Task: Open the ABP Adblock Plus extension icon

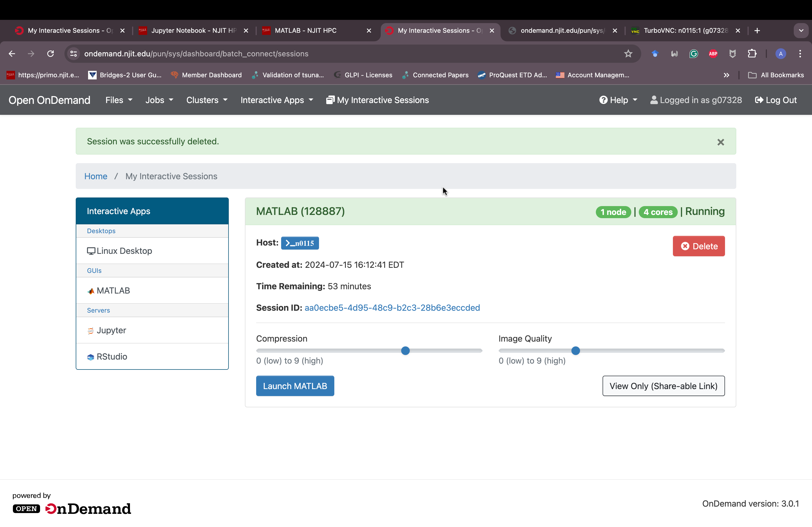Action: pos(713,53)
